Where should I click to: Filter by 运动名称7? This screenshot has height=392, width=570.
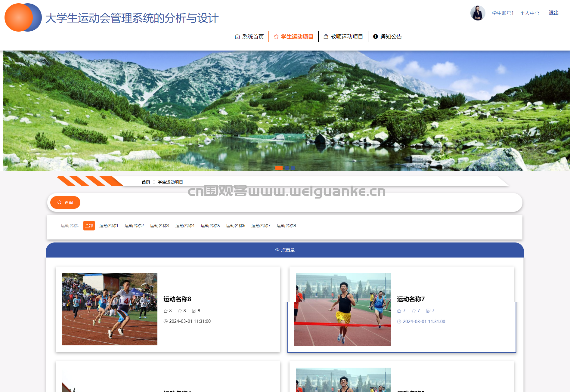(x=261, y=226)
